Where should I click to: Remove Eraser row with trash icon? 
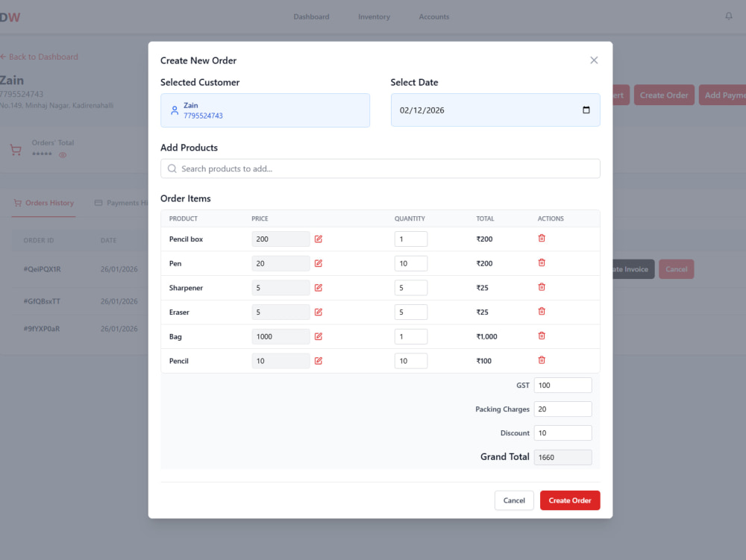coord(542,312)
